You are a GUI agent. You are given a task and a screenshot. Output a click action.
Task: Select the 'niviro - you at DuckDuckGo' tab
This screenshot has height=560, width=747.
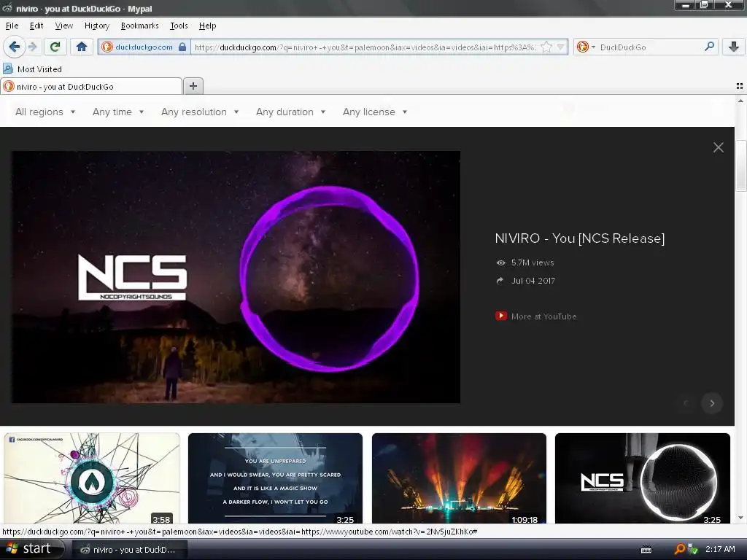[x=91, y=86]
